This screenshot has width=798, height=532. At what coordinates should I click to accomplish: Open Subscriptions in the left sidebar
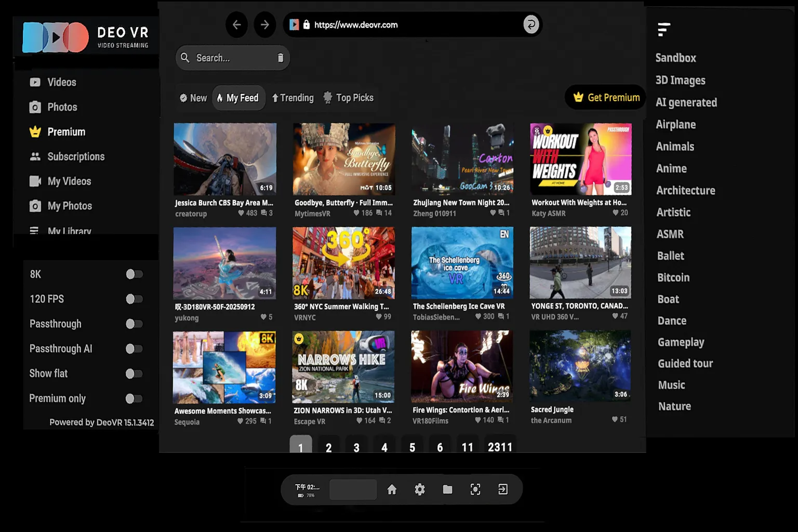coord(76,156)
